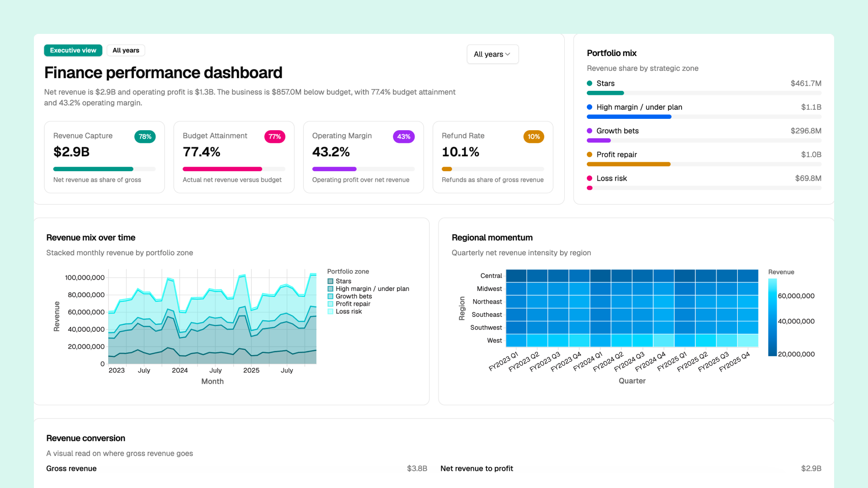
Task: Click the 78% Revenue Capture badge
Action: pyautogui.click(x=145, y=136)
